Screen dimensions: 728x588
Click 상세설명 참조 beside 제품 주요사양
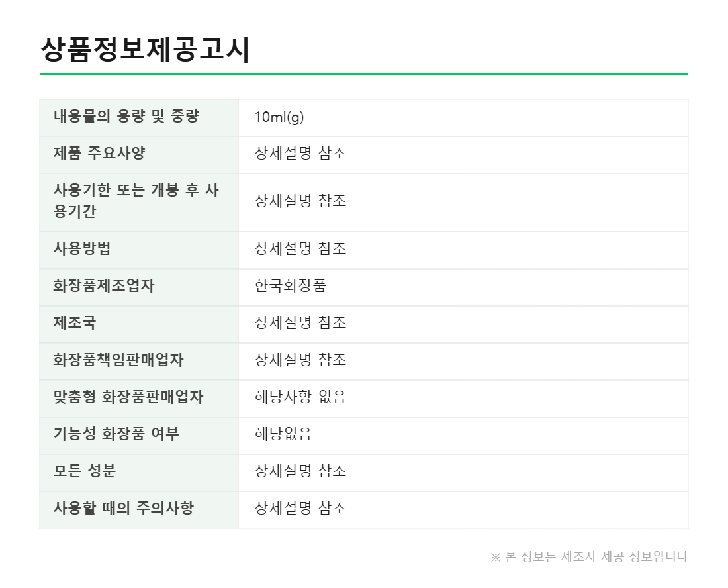[300, 153]
